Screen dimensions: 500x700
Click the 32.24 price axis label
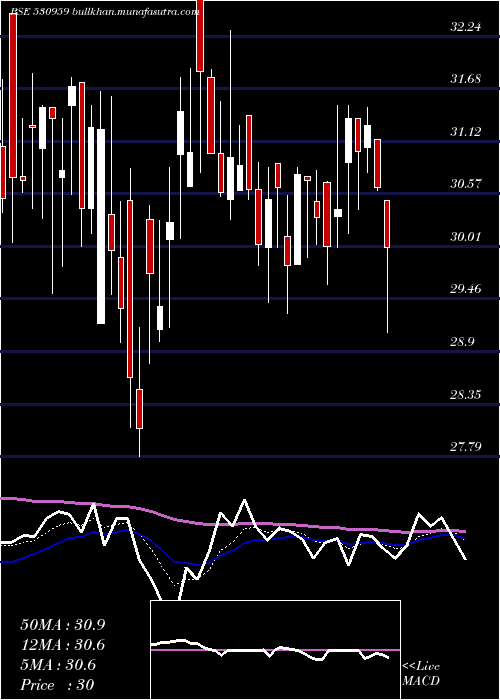[x=466, y=27]
